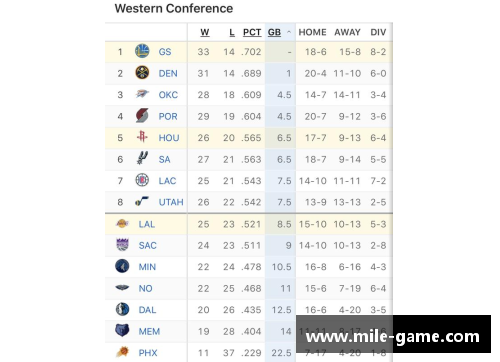This screenshot has height=362, width=500.
Task: Click the Lakers logo icon
Action: [x=122, y=223]
